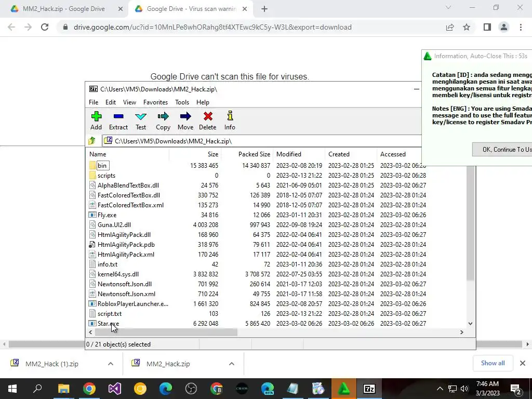Switch to MM2_Hack.zip Google Drive tab
The image size is (532, 399).
(x=64, y=9)
